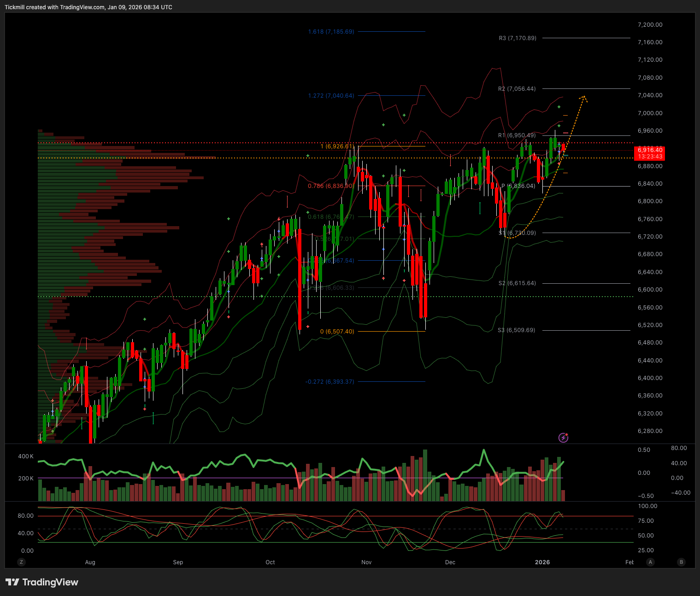Toggle the A auto-scale button
The height and width of the screenshot is (596, 700).
pos(650,562)
